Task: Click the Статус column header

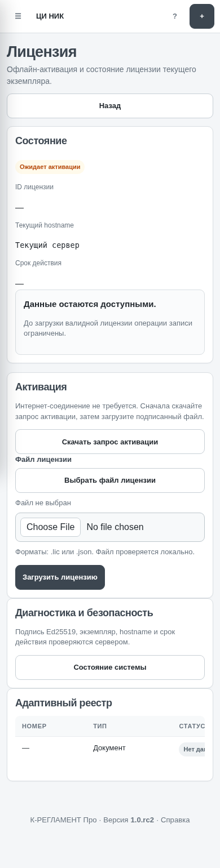Action: pyautogui.click(x=192, y=726)
